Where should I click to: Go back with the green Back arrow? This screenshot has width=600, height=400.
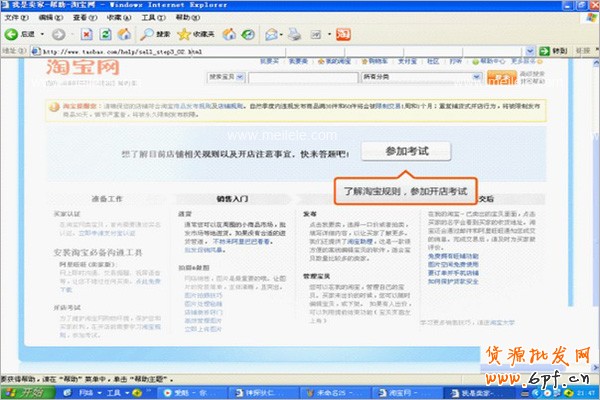11,34
